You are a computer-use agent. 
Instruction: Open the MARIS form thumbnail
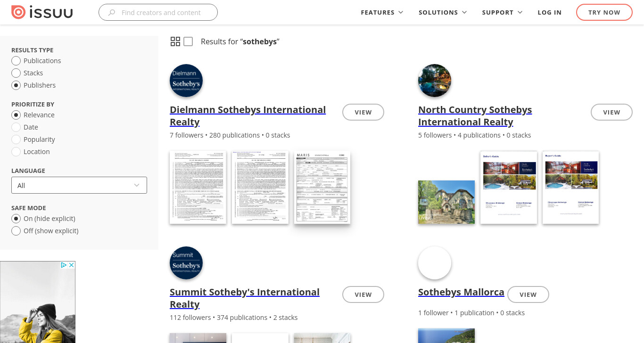click(x=322, y=187)
